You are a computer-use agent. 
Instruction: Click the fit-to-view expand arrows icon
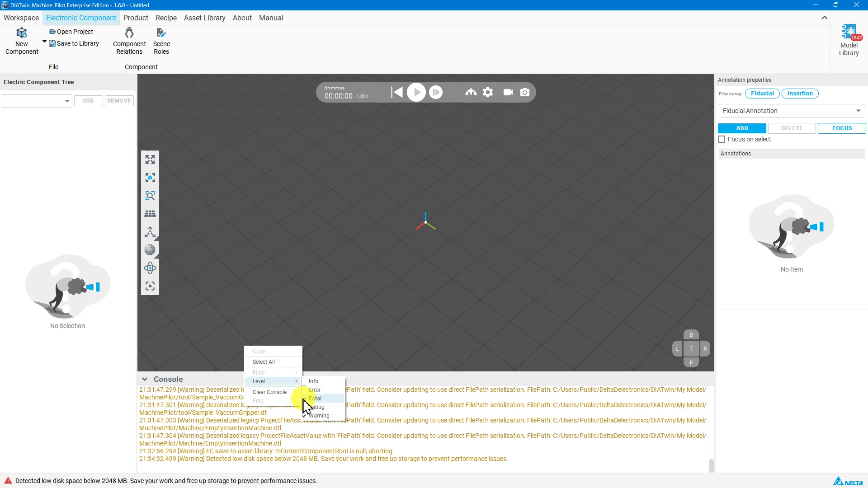(x=150, y=160)
